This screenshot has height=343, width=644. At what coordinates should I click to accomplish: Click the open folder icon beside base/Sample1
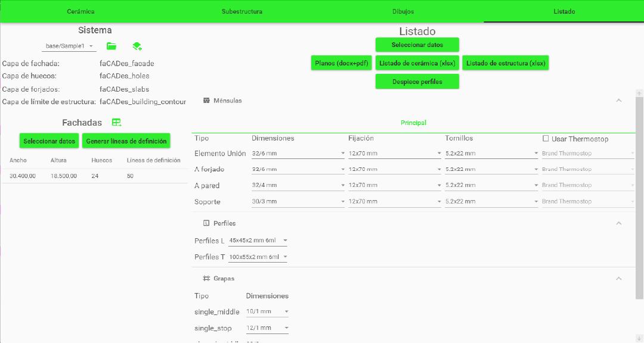tap(112, 46)
